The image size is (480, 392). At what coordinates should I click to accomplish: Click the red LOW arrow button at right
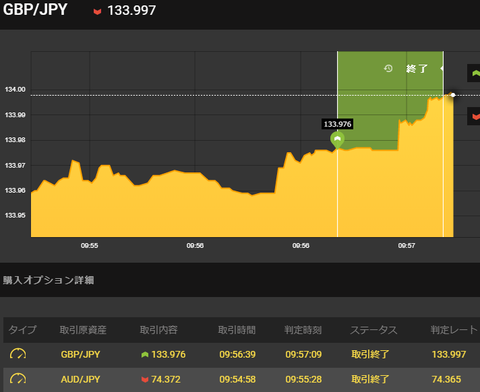pyautogui.click(x=474, y=116)
